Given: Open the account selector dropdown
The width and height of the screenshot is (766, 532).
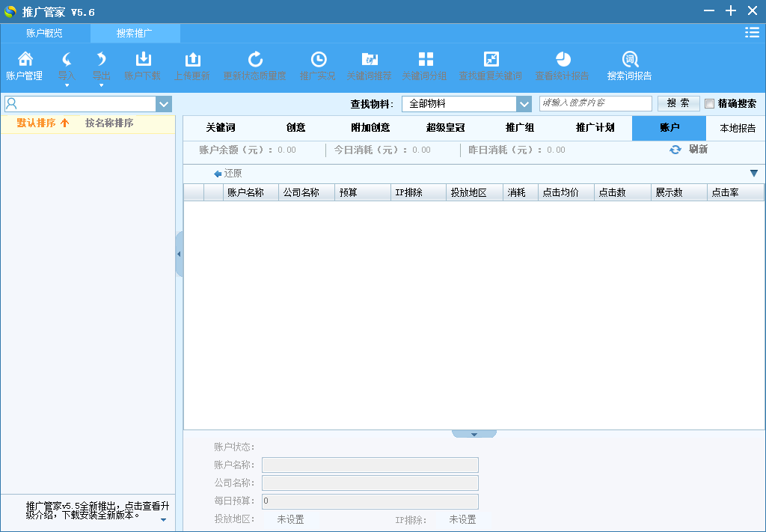Looking at the screenshot, I should tap(164, 104).
